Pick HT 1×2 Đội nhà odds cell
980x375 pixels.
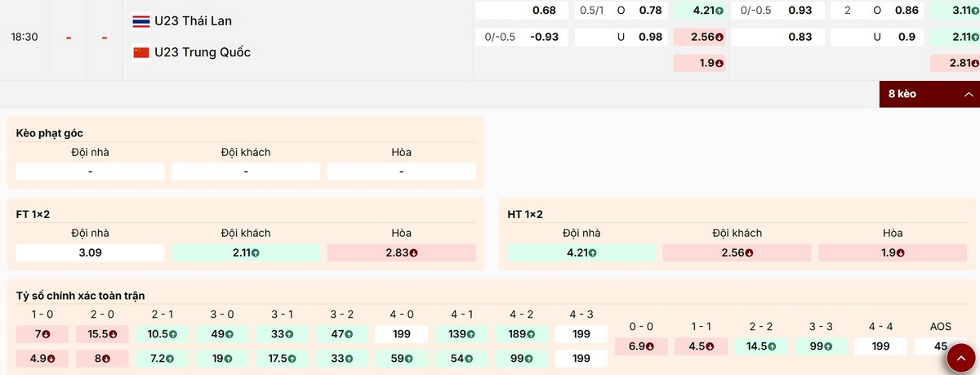[x=581, y=253]
